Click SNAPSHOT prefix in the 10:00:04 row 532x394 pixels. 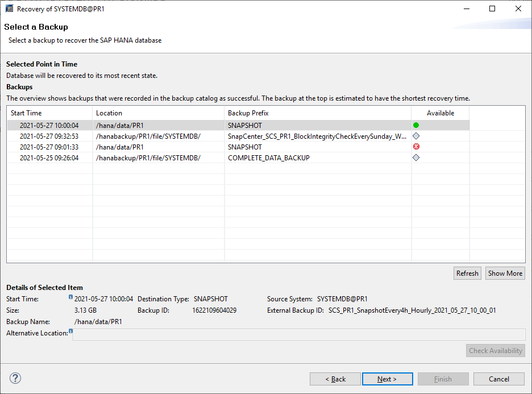pyautogui.click(x=245, y=126)
